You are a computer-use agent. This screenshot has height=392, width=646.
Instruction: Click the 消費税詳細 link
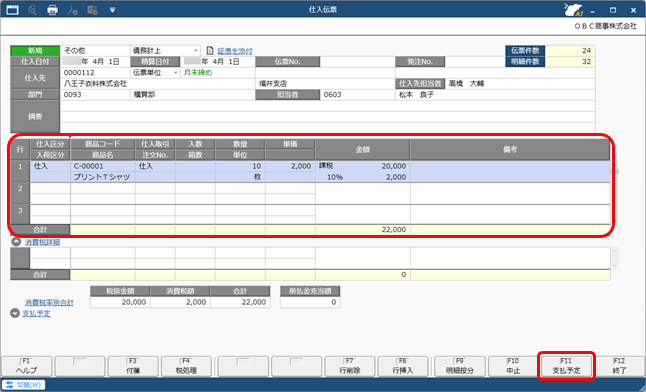click(42, 242)
